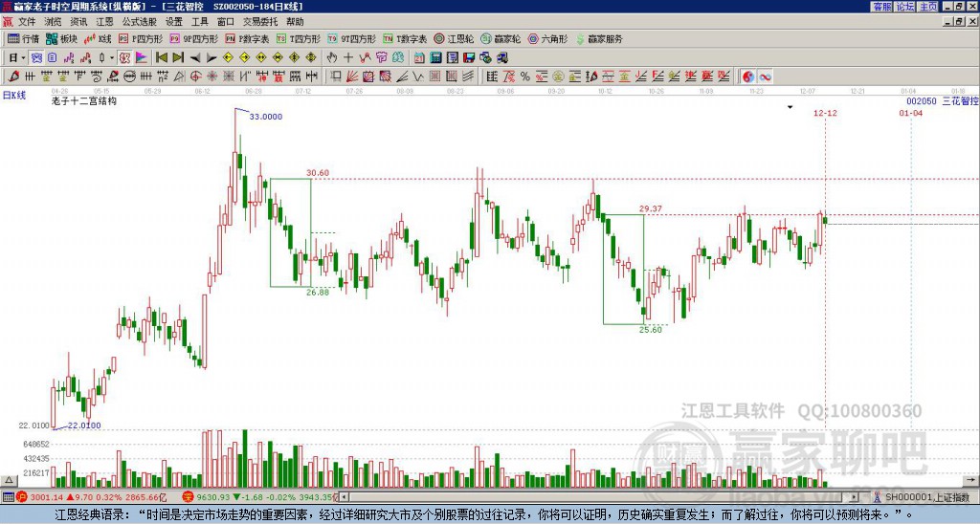Toggle the 权 rights adjustment button
980x524 pixels.
pos(124,58)
